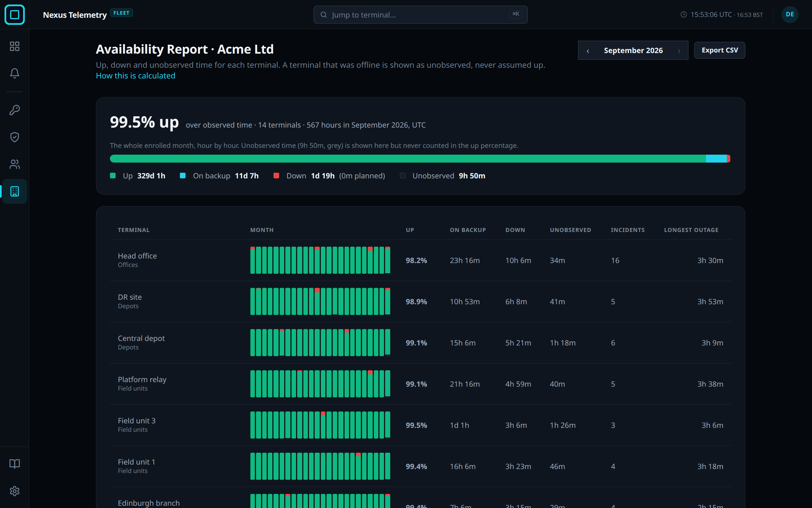Click the blue On backup legend swatch
This screenshot has height=508, width=812.
click(x=183, y=176)
